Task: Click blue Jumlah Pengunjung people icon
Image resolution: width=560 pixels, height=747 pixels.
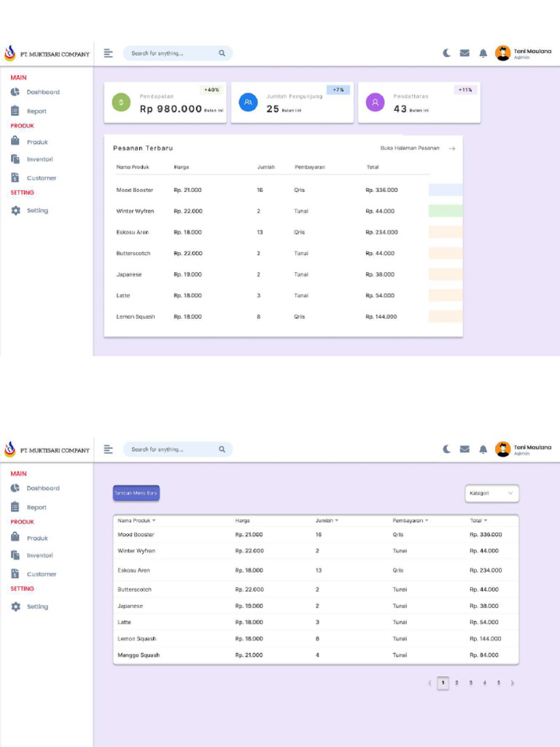Action: pos(248,102)
